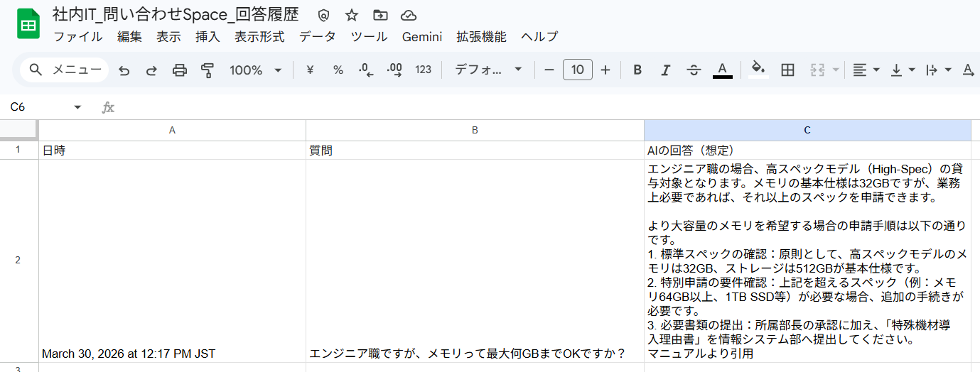Screen dimensions: 980x372
Task: Click the print icon
Action: (x=180, y=70)
